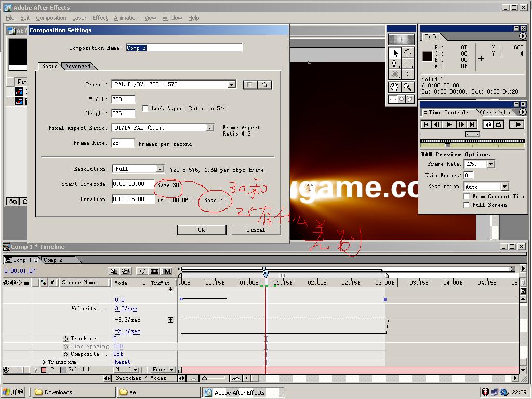Click the Frame Rate input field
532x399 pixels.
coord(123,143)
